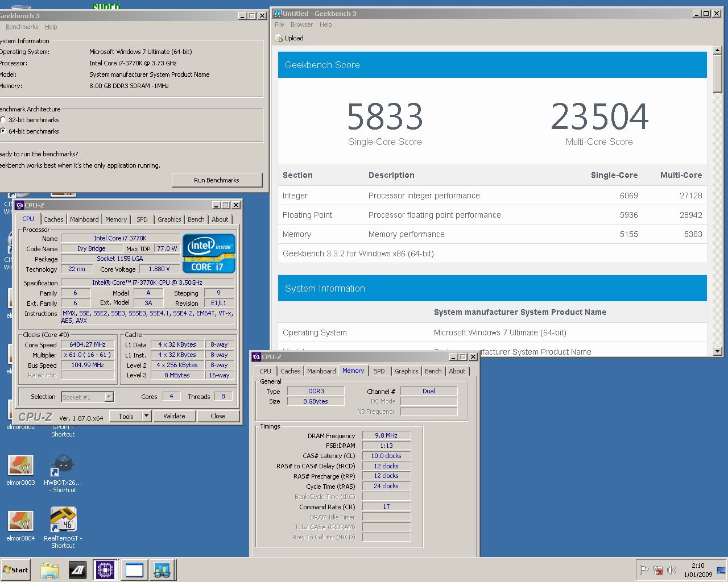Select Mainboard tab in the CPU-Z Memory window

click(321, 371)
